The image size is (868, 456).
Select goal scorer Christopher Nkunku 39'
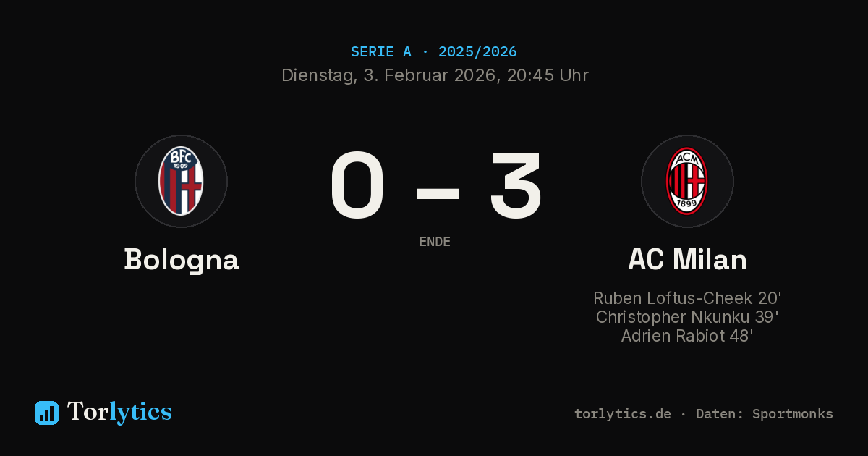687,317
